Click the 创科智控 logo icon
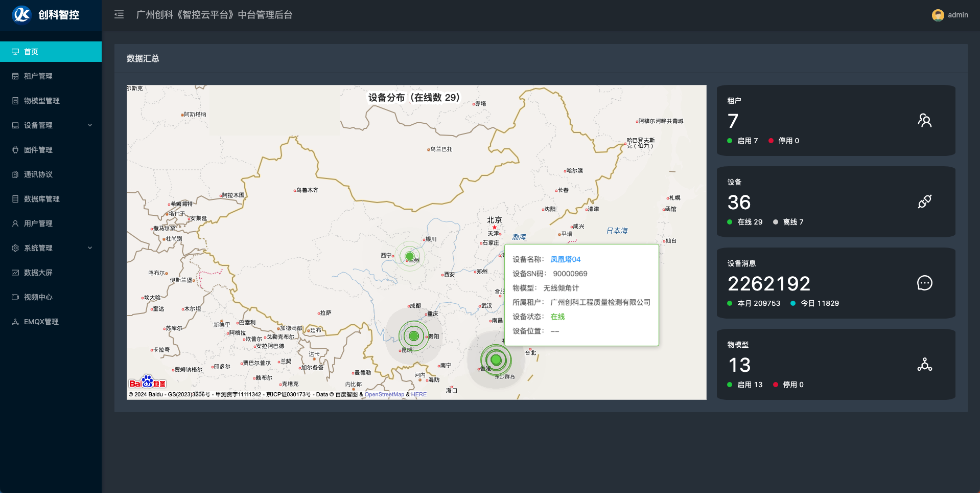The height and width of the screenshot is (493, 980). pyautogui.click(x=22, y=15)
